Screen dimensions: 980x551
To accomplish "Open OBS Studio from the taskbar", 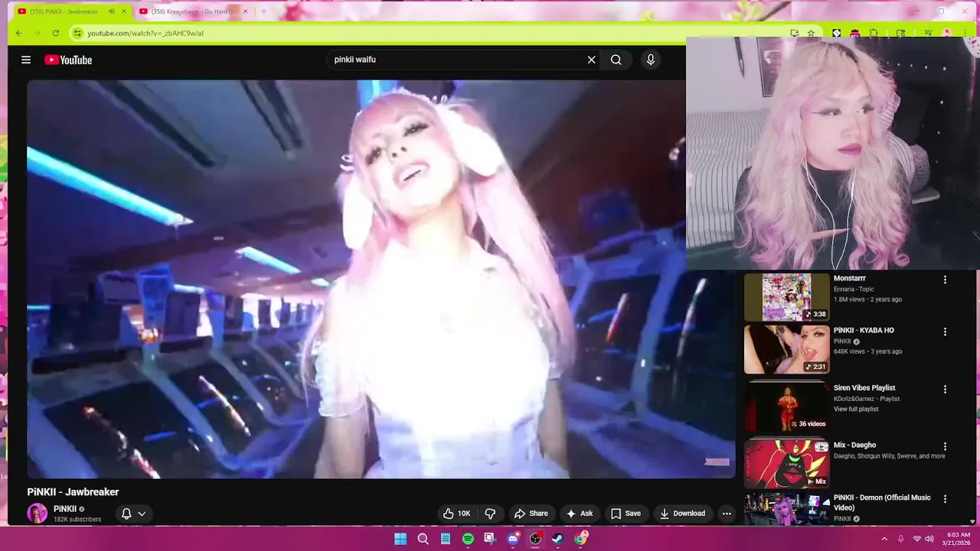I will pyautogui.click(x=535, y=539).
